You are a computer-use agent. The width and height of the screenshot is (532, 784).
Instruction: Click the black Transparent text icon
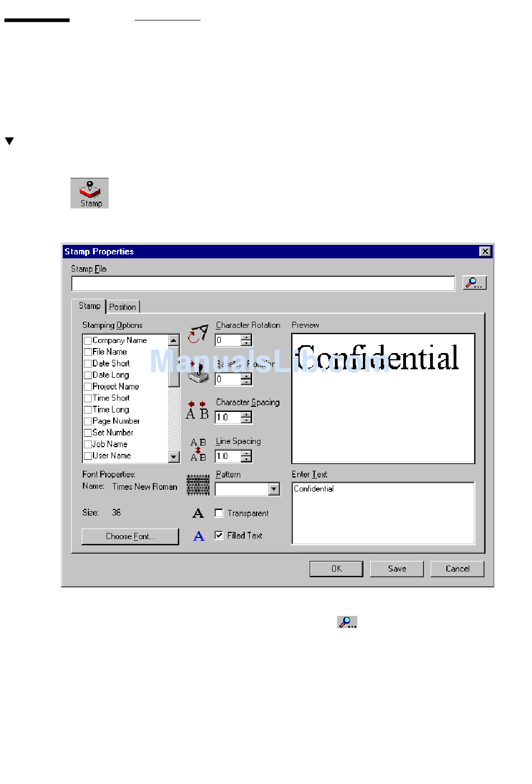pos(198,513)
